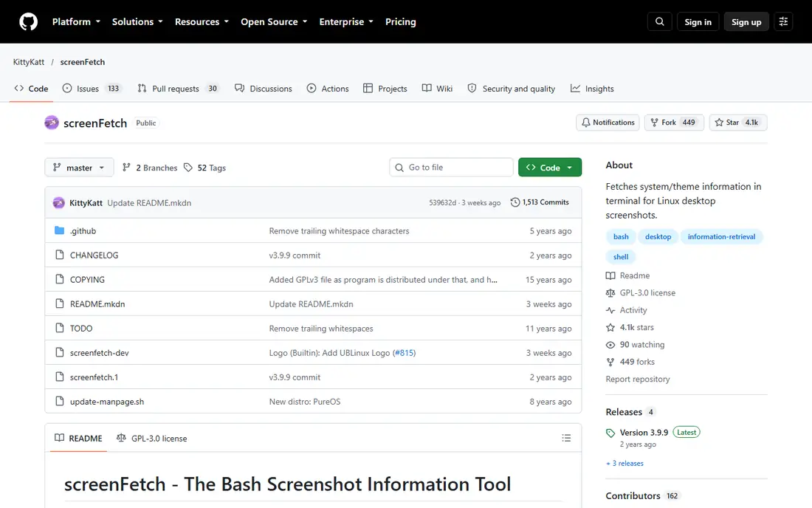Select the README tab below file list
Image resolution: width=812 pixels, height=508 pixels.
[x=79, y=438]
